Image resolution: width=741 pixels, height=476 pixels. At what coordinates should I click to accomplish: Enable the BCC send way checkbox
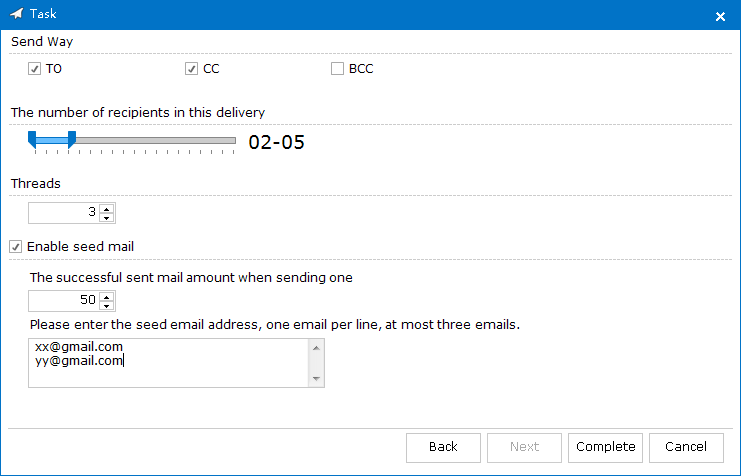(x=337, y=69)
